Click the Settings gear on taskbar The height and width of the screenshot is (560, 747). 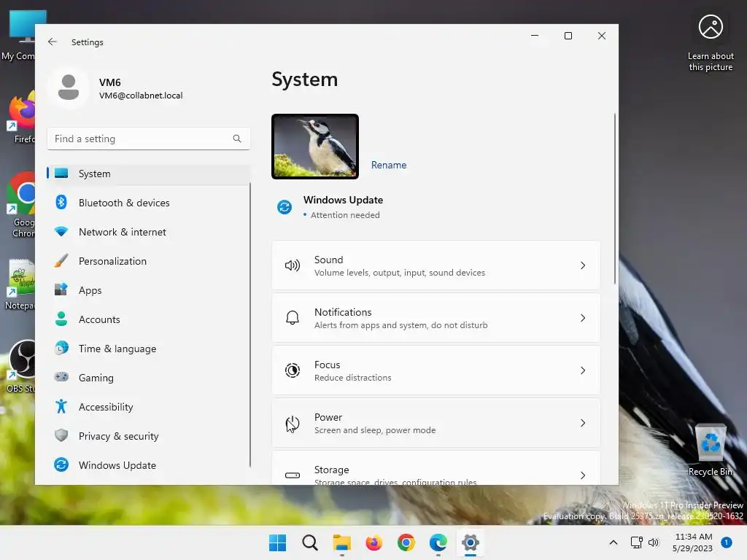pyautogui.click(x=471, y=542)
